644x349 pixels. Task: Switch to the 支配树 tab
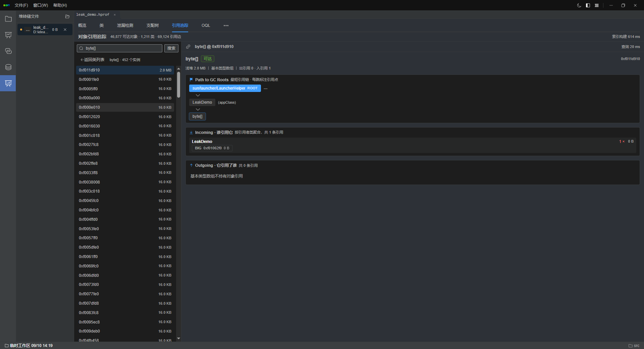(153, 26)
